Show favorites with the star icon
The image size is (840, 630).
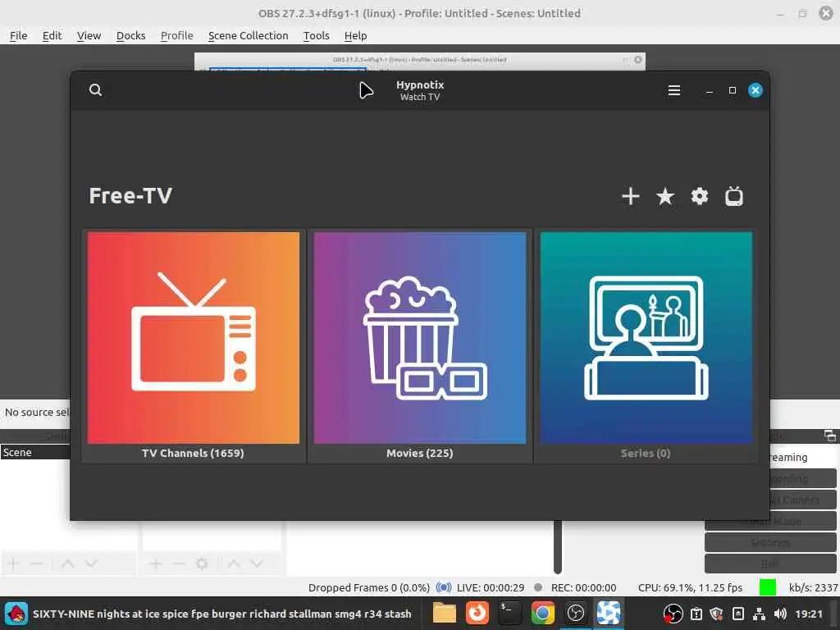pyautogui.click(x=664, y=196)
